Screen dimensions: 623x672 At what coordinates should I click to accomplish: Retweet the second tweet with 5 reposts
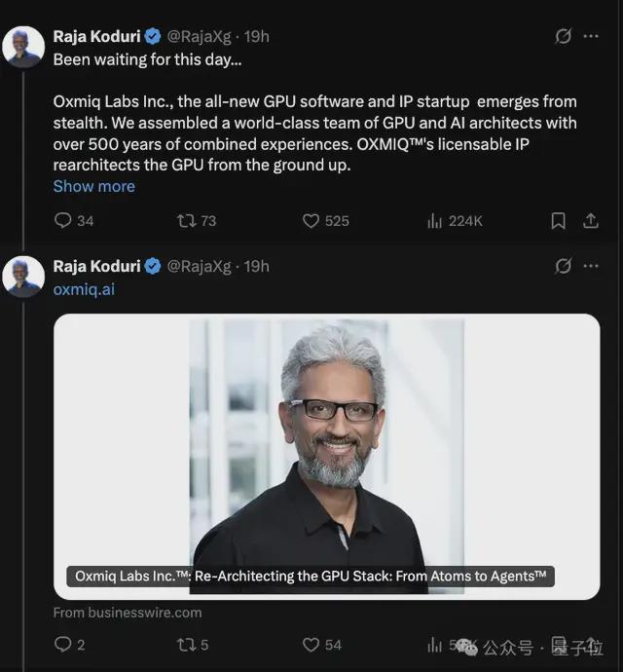193,644
